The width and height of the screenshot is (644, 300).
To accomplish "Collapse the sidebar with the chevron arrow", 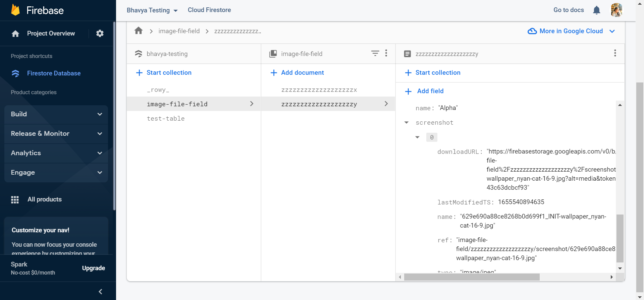I will pyautogui.click(x=100, y=292).
